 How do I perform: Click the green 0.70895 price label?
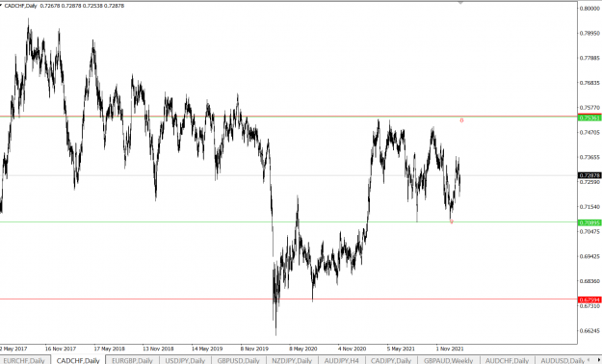(x=589, y=222)
